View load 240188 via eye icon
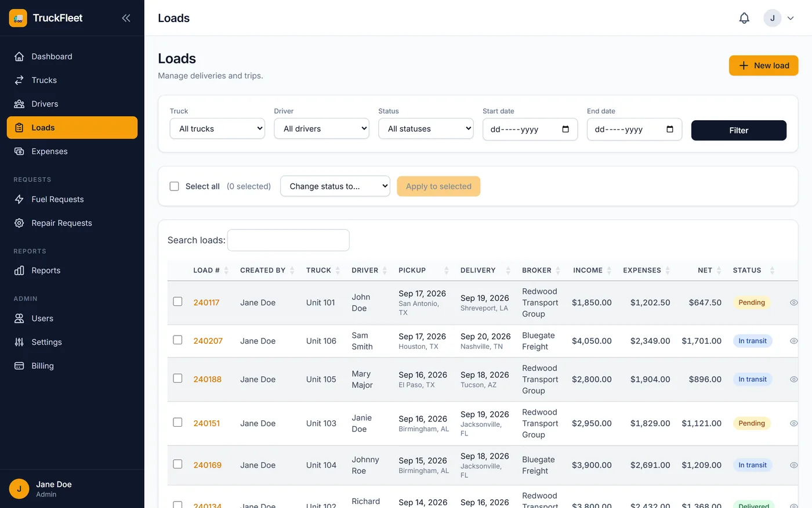 click(794, 379)
